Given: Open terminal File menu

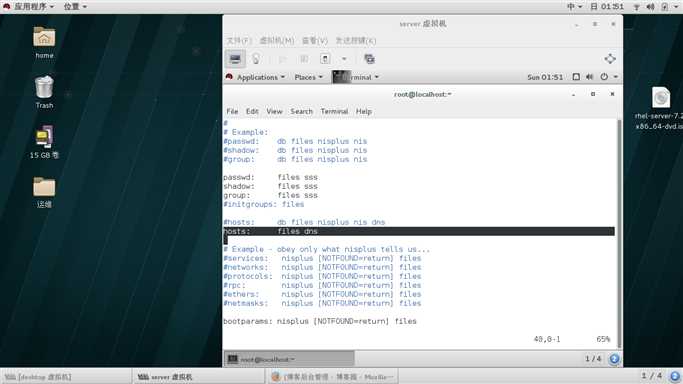Looking at the screenshot, I should [x=232, y=111].
